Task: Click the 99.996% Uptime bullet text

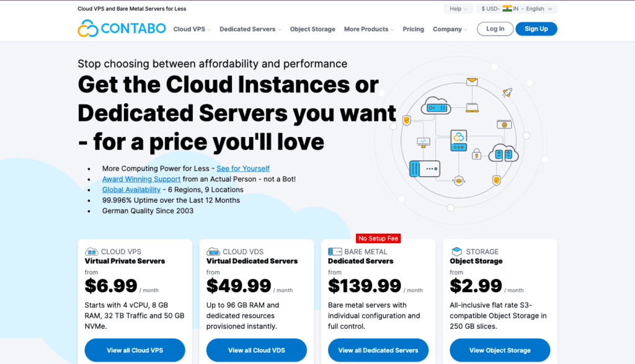Action: [x=171, y=200]
